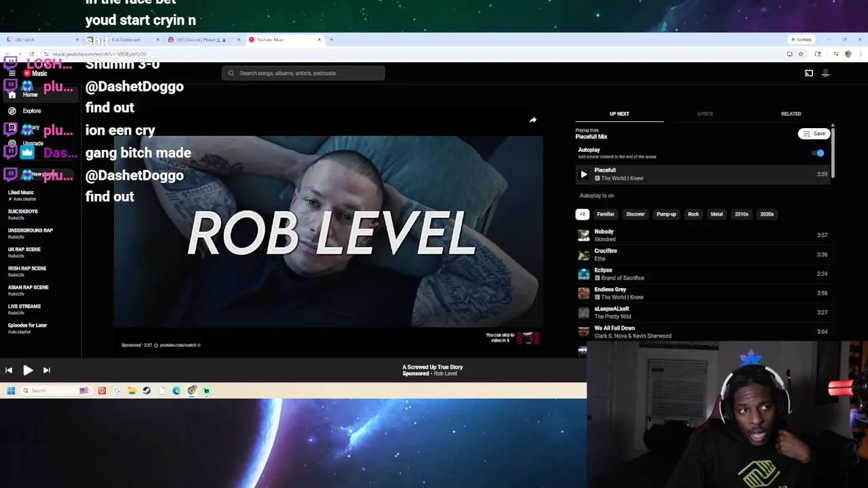Screen dimensions: 868x488
Task: Open Windows Start menu
Action: pyautogui.click(x=11, y=390)
